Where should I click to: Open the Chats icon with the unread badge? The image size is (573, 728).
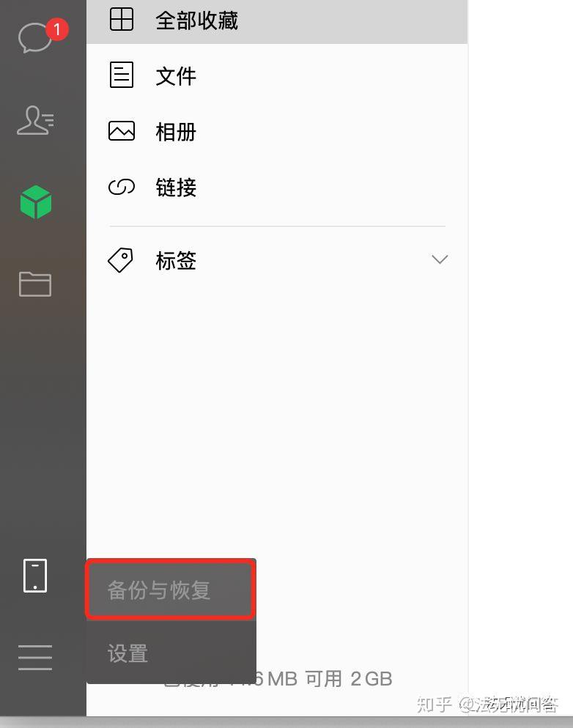tap(36, 37)
